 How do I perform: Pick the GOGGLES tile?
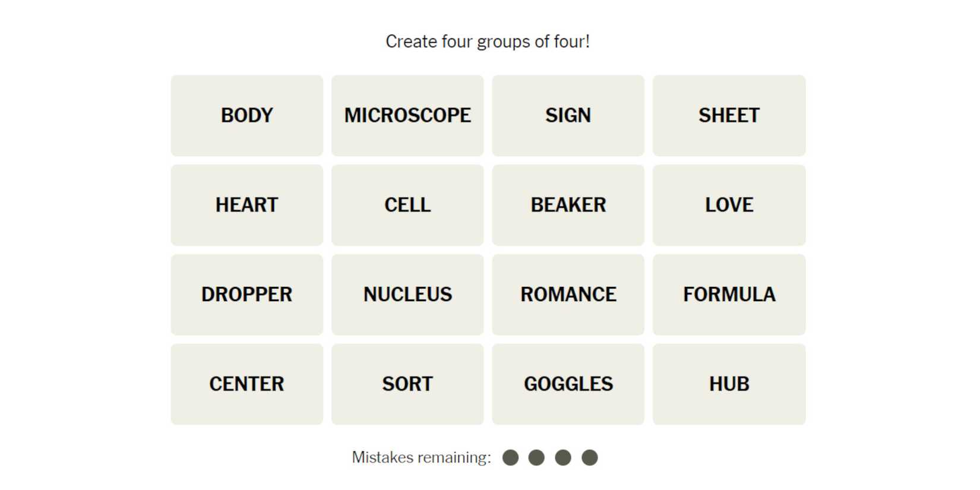click(568, 384)
